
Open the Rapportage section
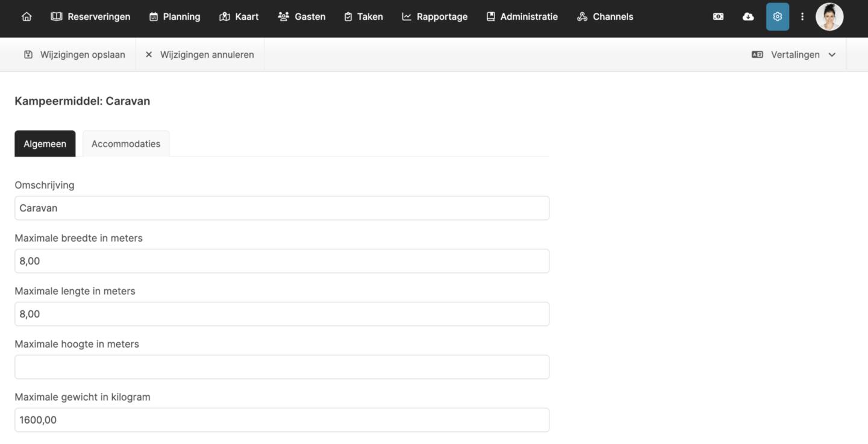tap(434, 17)
